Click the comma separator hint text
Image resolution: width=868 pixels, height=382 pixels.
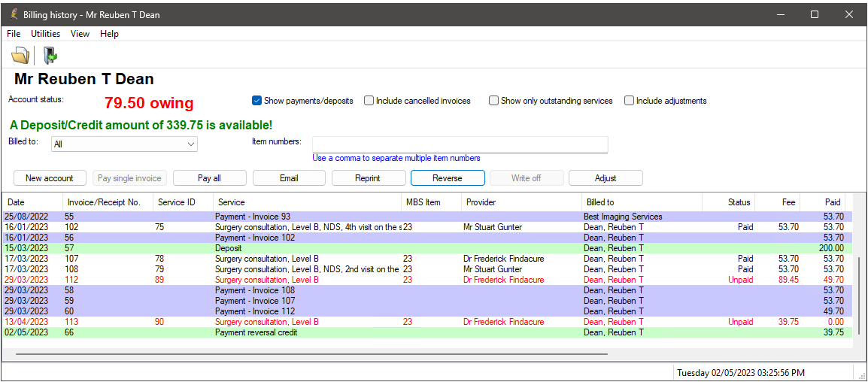click(396, 158)
